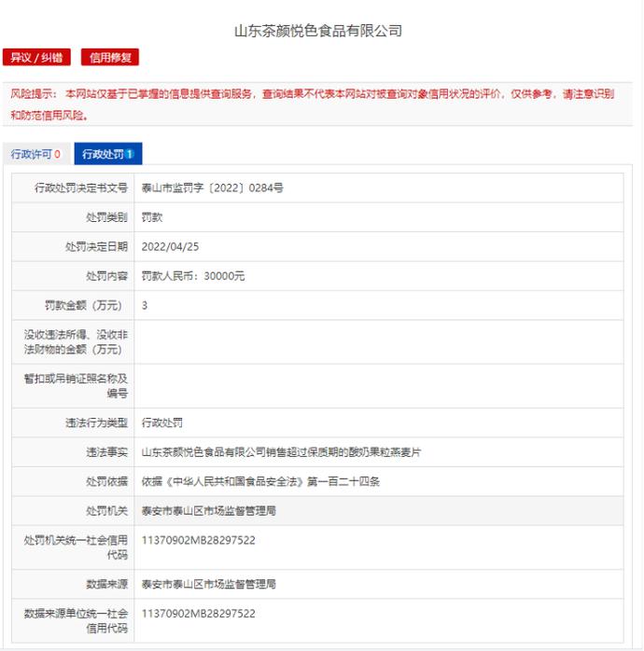Viewport: 644px width, 651px height.
Task: Click the 违法事实 label
Action: (106, 452)
